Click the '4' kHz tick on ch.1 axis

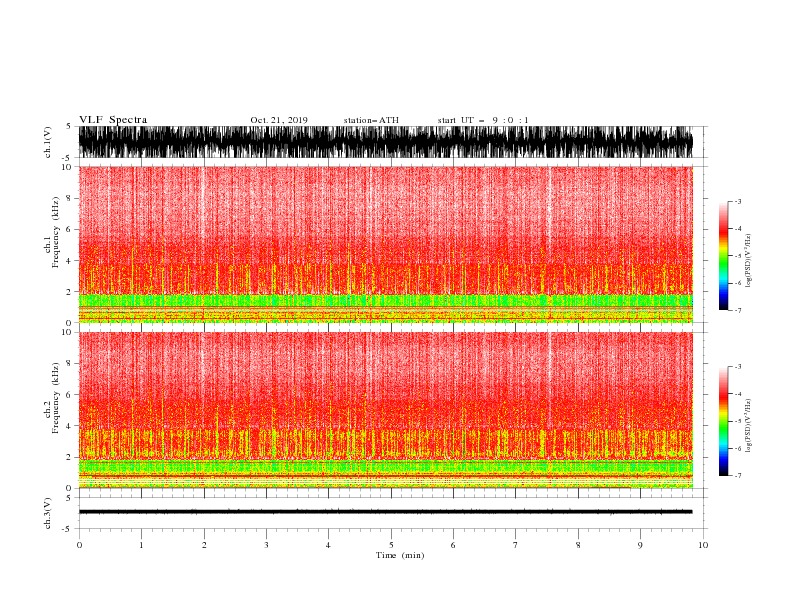pyautogui.click(x=69, y=261)
